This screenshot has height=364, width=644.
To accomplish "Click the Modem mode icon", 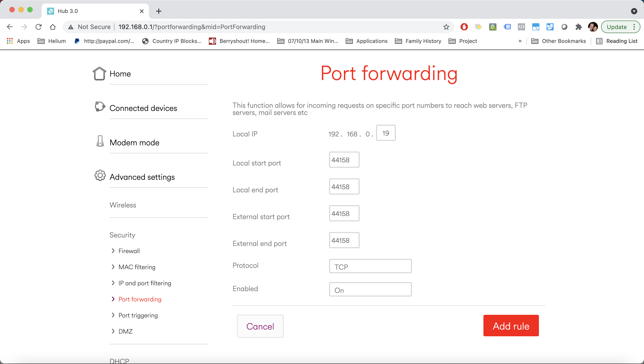I will 100,141.
